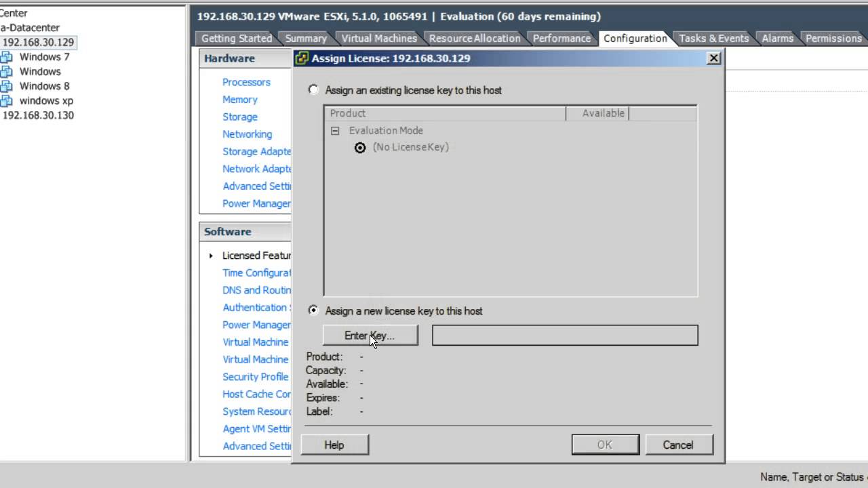Select the No License Key radio option

360,148
